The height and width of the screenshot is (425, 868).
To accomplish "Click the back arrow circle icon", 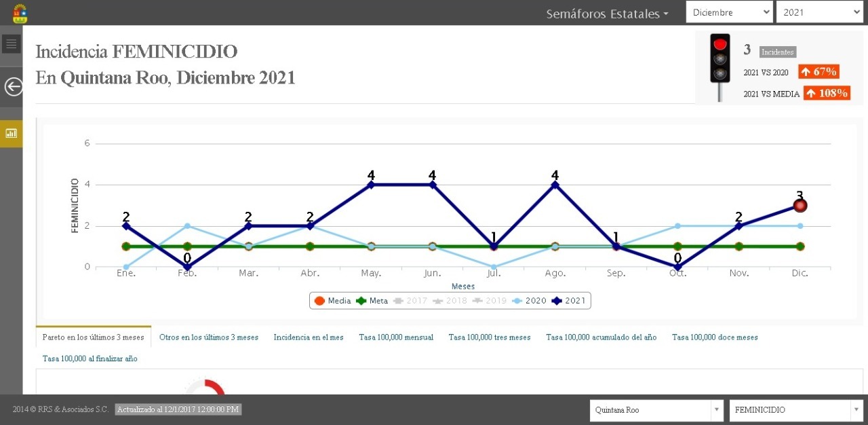I will (x=13, y=86).
